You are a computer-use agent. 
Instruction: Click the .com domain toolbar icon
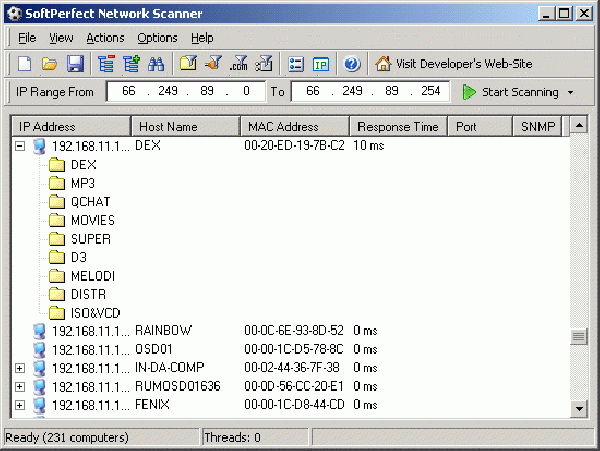tap(238, 64)
